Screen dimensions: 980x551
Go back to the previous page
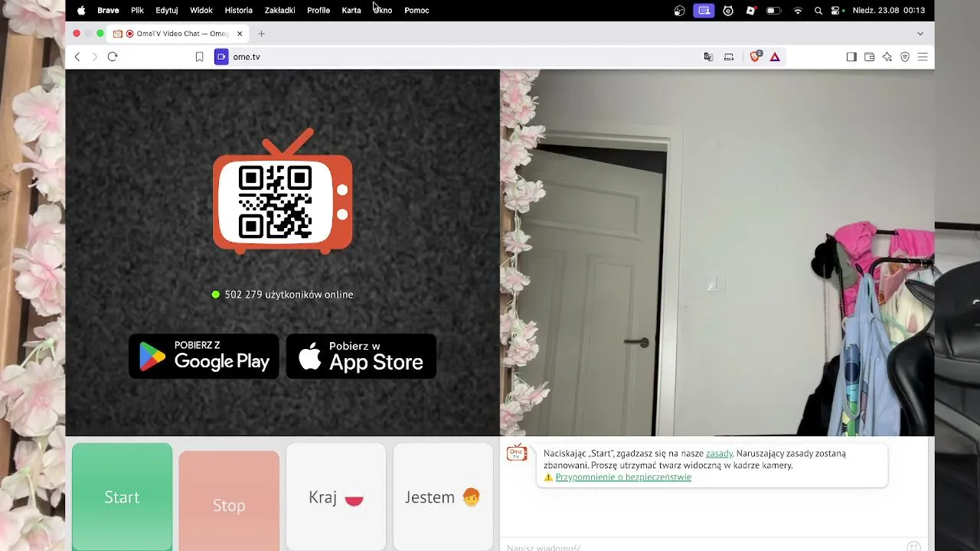(x=77, y=57)
